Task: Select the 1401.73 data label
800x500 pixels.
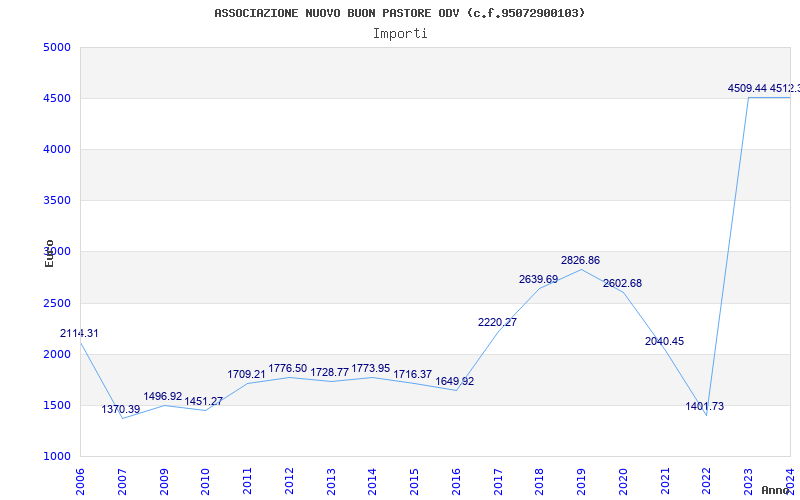Action: click(x=705, y=406)
